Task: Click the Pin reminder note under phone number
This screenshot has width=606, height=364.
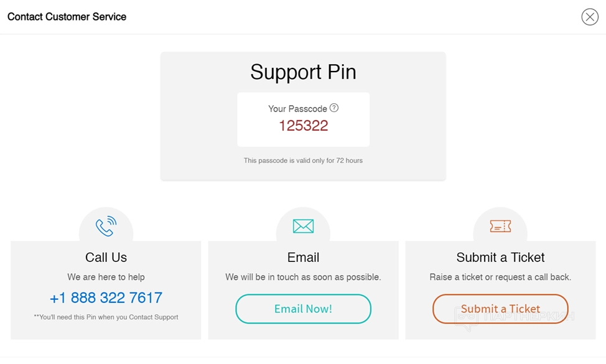Action: coord(106,317)
